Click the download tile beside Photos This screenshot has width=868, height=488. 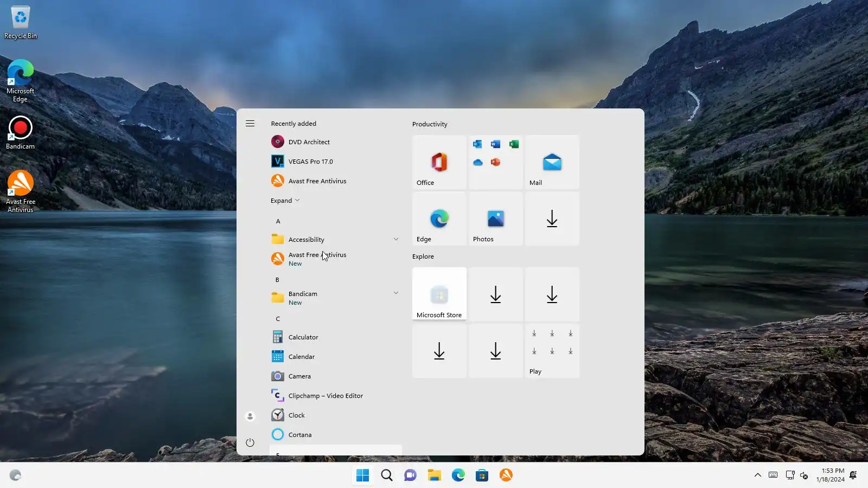pyautogui.click(x=552, y=219)
